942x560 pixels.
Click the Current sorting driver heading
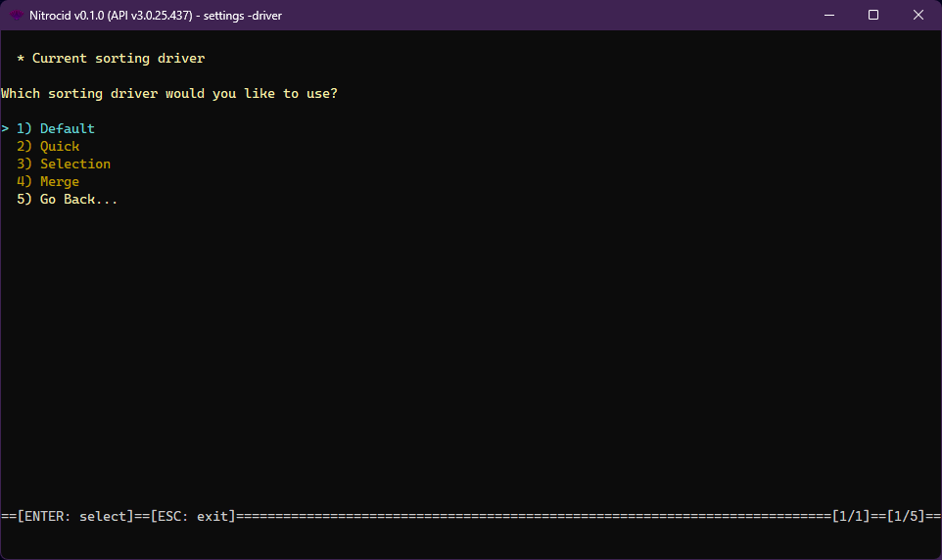[118, 59]
